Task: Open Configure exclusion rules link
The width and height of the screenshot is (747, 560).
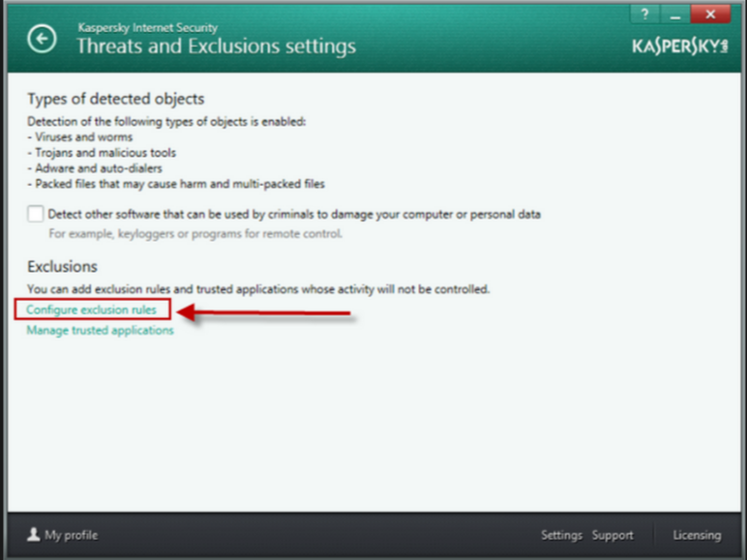Action: (92, 309)
